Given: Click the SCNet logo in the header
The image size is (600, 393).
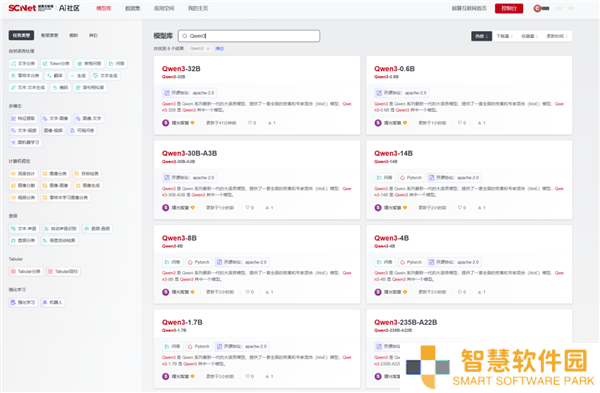Looking at the screenshot, I should [x=31, y=8].
